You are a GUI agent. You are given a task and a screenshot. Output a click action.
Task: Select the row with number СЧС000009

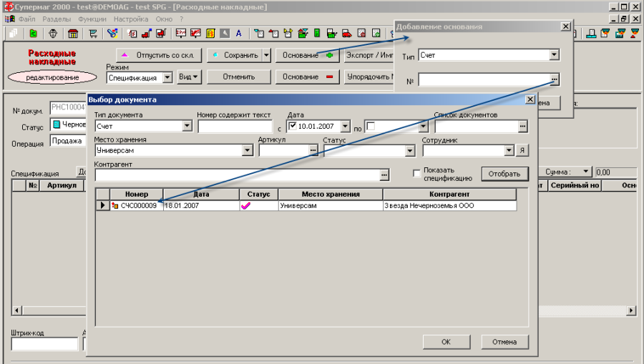coord(306,205)
